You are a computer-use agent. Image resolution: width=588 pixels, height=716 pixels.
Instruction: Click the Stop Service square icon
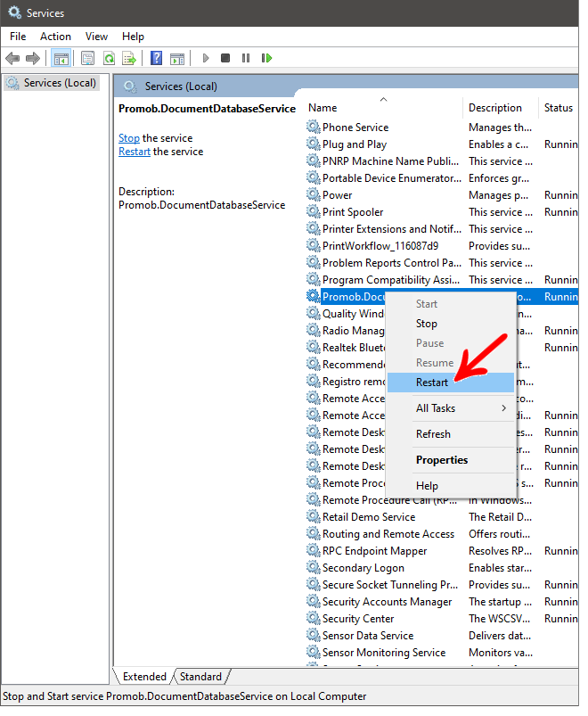click(225, 58)
